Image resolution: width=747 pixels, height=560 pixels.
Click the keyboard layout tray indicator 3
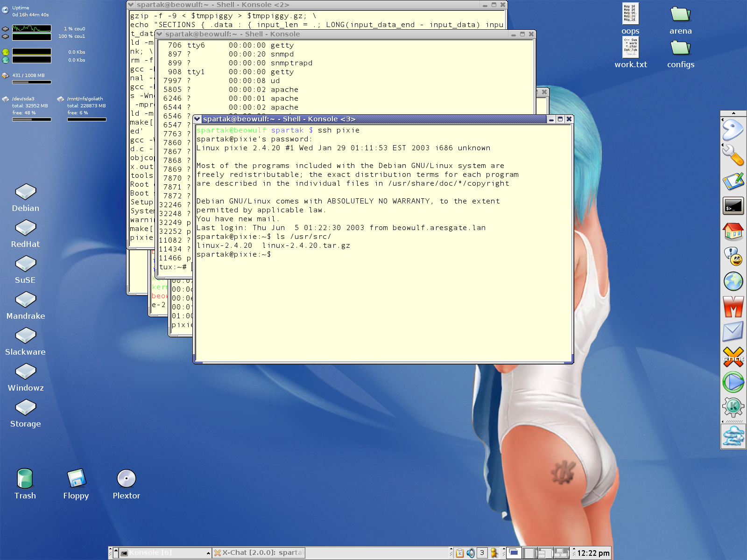pos(482,553)
